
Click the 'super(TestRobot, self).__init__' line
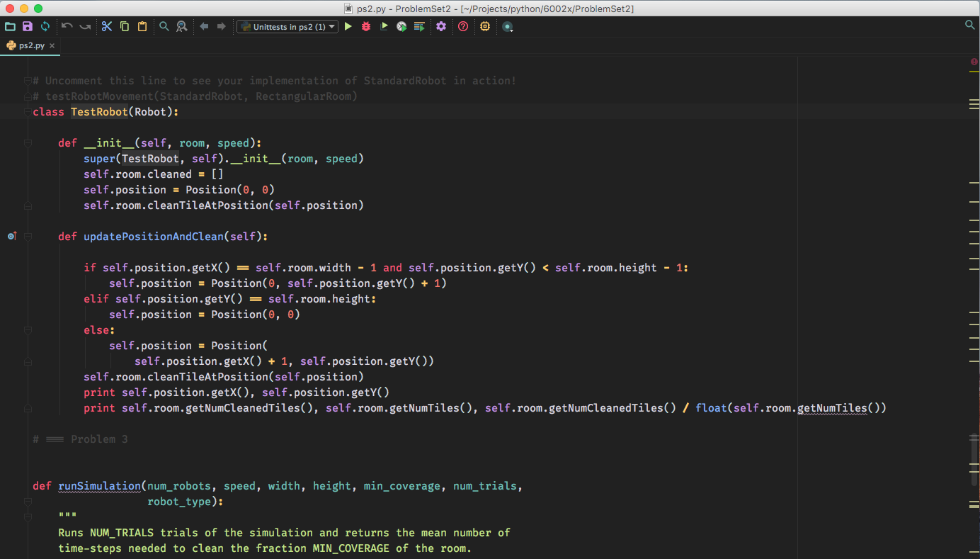click(x=224, y=159)
